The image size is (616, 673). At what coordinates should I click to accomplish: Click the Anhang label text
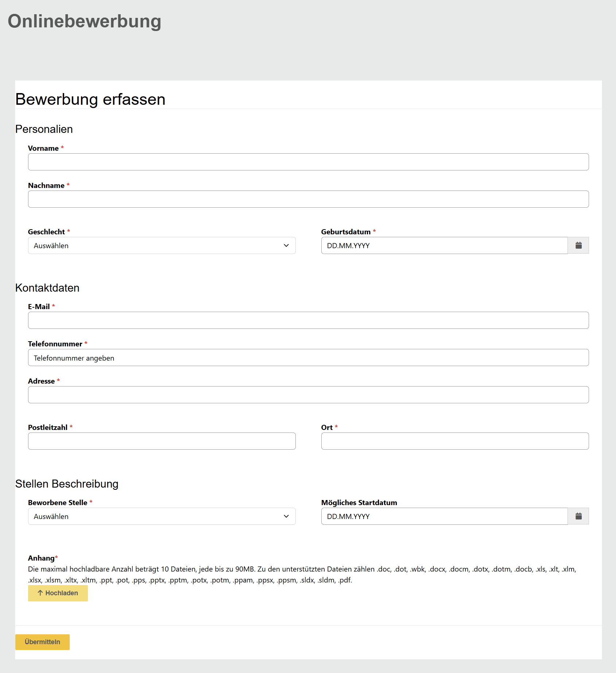coord(41,558)
